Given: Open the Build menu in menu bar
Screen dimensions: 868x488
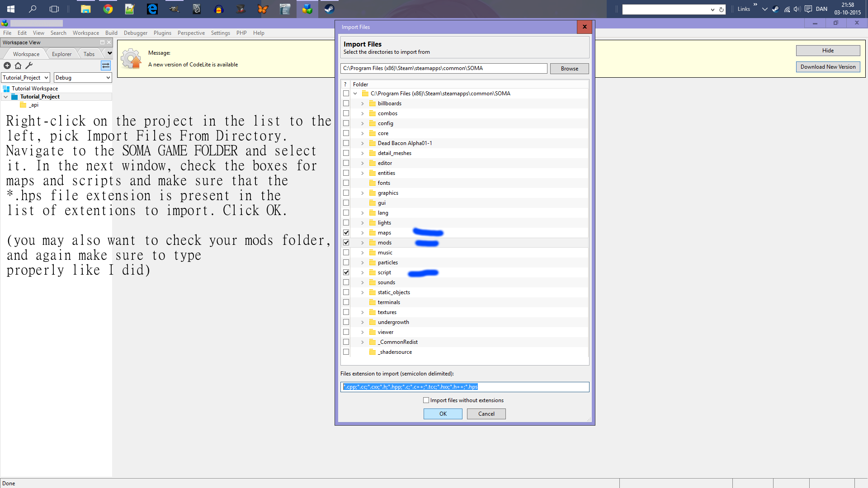Looking at the screenshot, I should (110, 33).
